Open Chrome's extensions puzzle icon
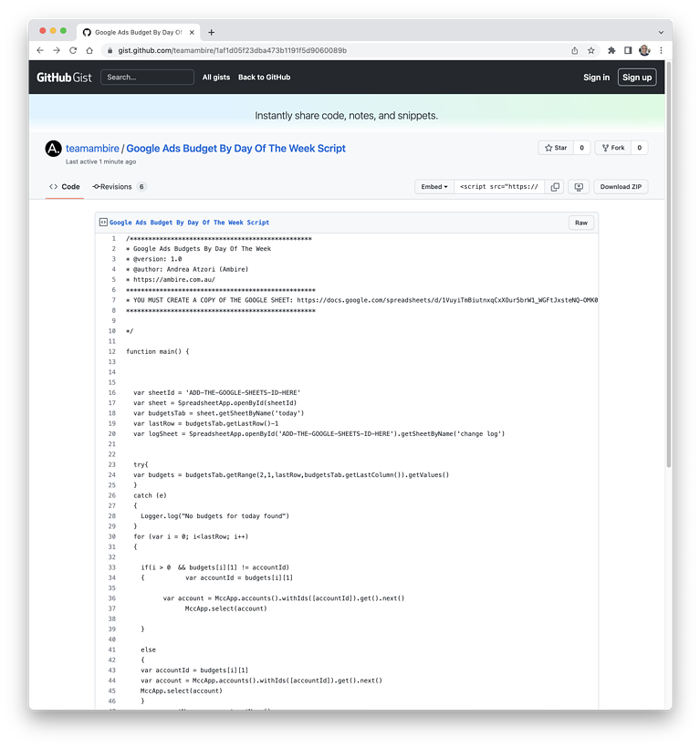Image resolution: width=700 pixels, height=748 pixels. [611, 52]
